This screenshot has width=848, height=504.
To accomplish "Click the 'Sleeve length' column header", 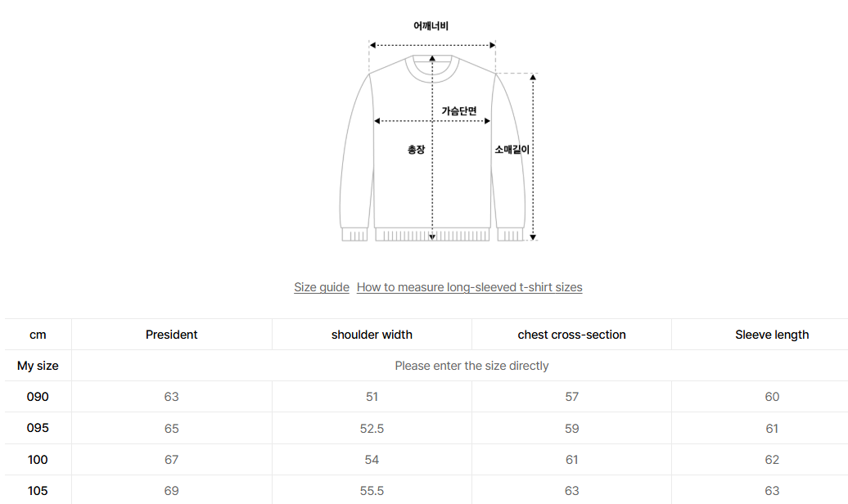I will pyautogui.click(x=771, y=335).
